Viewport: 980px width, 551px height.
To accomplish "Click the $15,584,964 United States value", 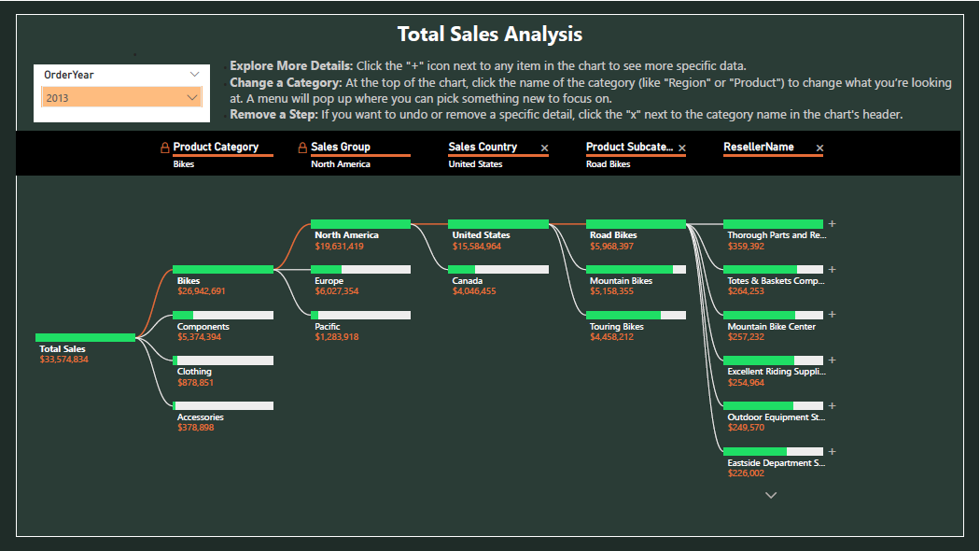I will [x=477, y=247].
